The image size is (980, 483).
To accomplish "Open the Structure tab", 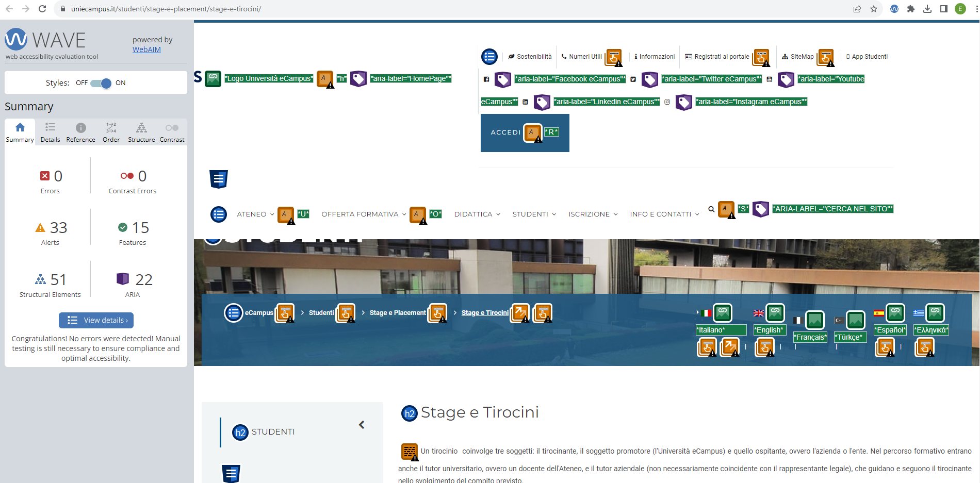I will click(x=141, y=132).
